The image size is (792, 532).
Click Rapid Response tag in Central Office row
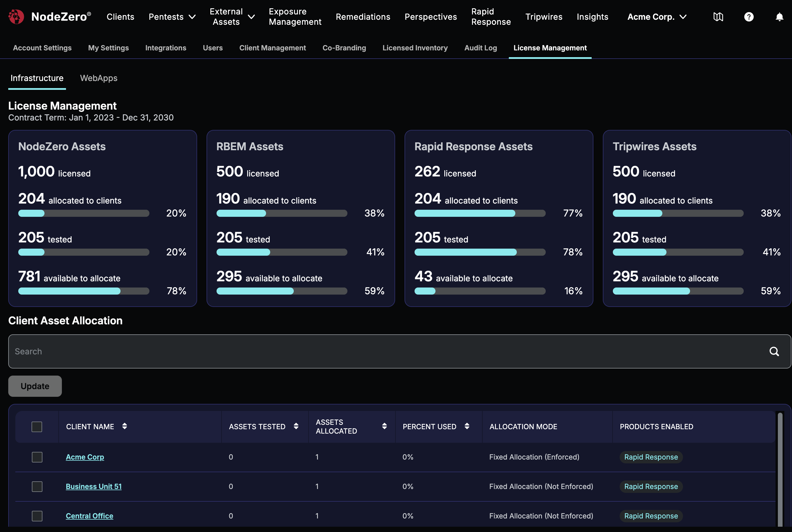pos(651,516)
